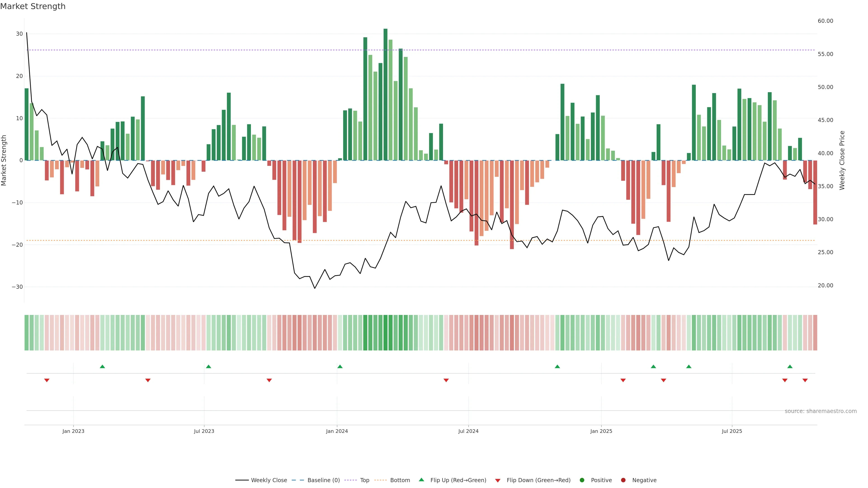Click the last red flip-down marker on the right
This screenshot has width=868, height=488.
(805, 380)
